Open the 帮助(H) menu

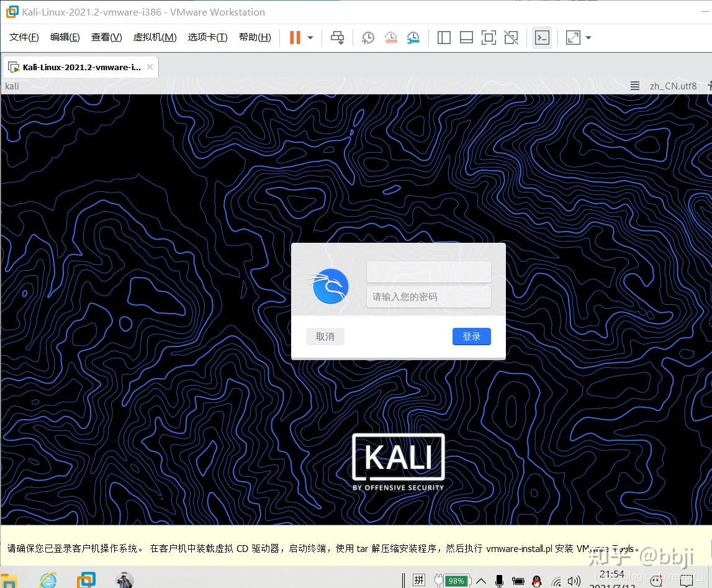point(255,37)
